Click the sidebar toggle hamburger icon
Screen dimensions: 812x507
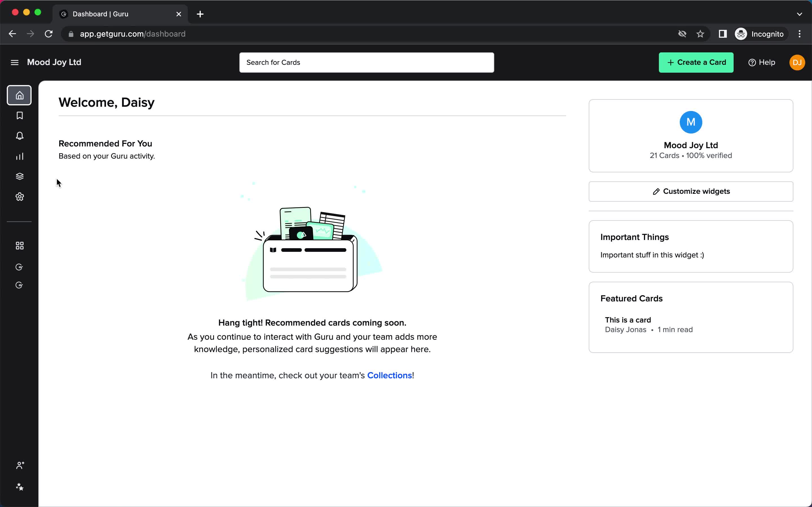click(14, 62)
